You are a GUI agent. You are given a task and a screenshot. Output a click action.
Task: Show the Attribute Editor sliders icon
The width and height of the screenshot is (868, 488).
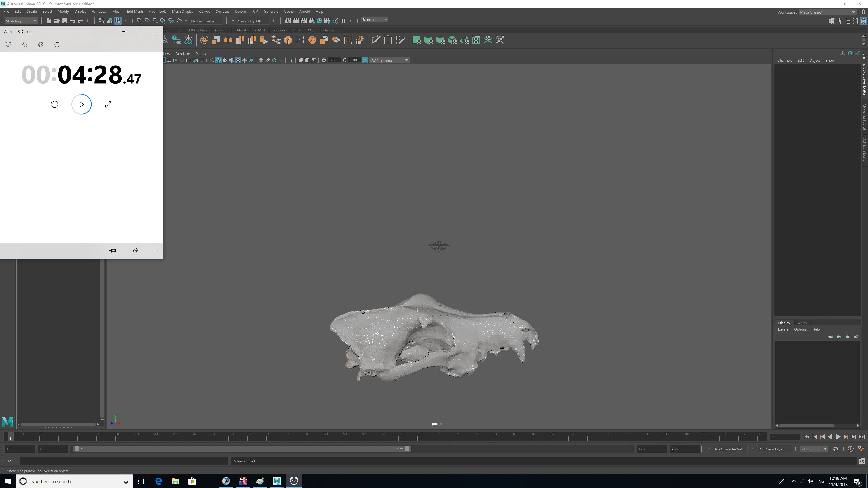pos(848,21)
